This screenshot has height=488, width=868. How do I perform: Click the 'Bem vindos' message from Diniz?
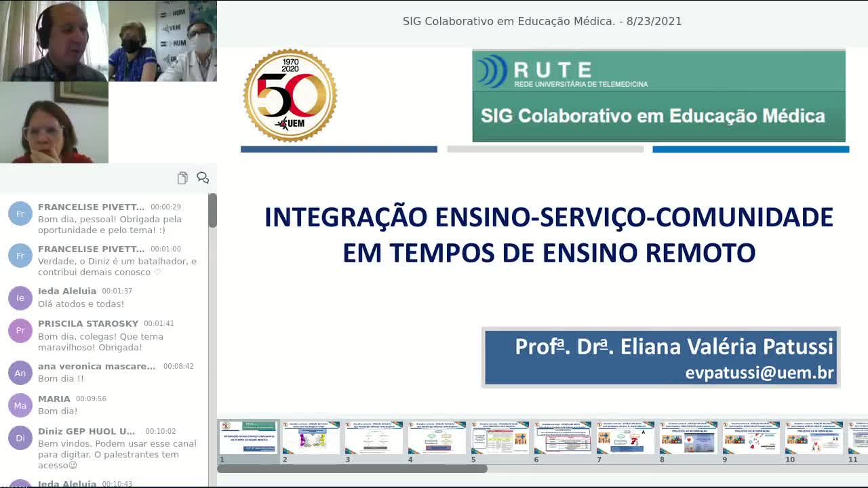(x=117, y=454)
